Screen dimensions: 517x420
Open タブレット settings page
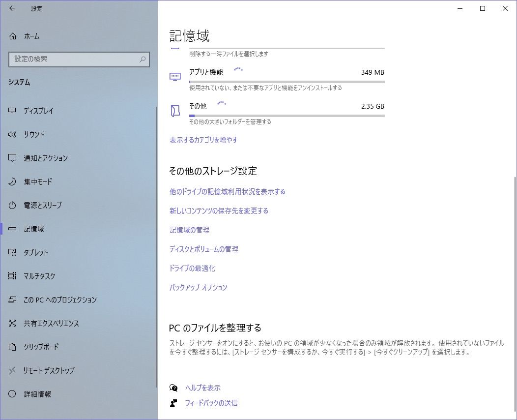pos(78,252)
